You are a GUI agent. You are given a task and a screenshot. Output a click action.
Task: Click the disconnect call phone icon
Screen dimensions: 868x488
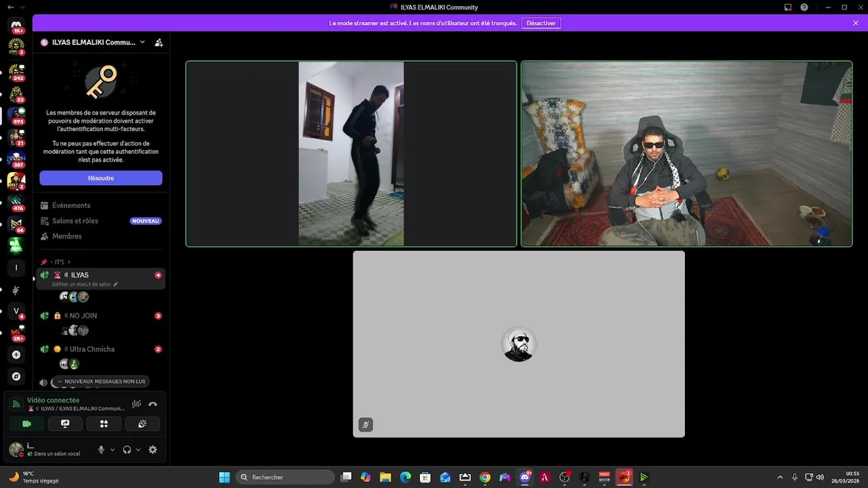coord(153,404)
